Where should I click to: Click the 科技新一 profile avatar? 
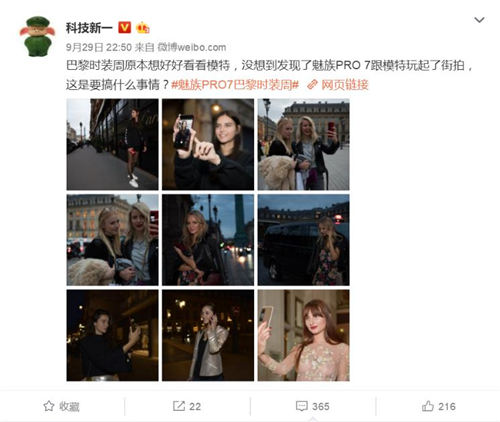pyautogui.click(x=37, y=36)
